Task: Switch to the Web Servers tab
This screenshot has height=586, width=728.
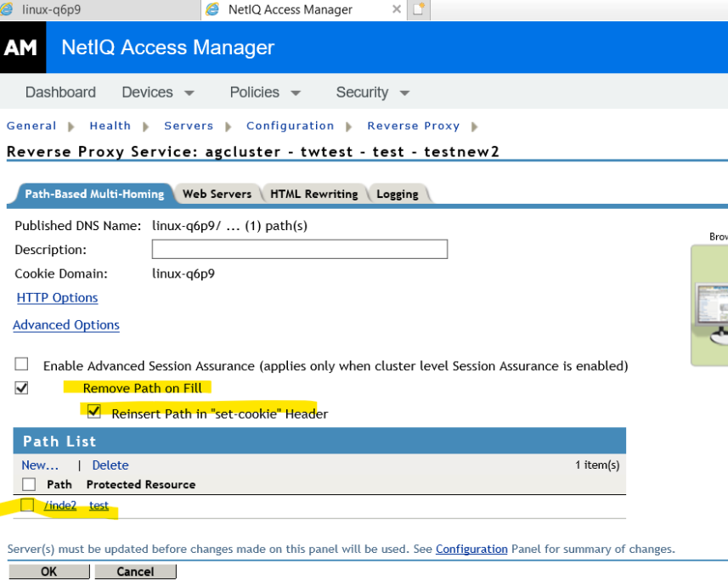Action: pyautogui.click(x=217, y=194)
